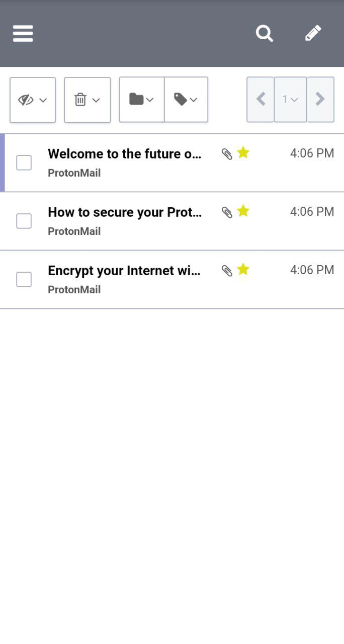The height and width of the screenshot is (644, 344).
Task: Unstar the "Encrypt your Internet" email
Action: point(243,269)
